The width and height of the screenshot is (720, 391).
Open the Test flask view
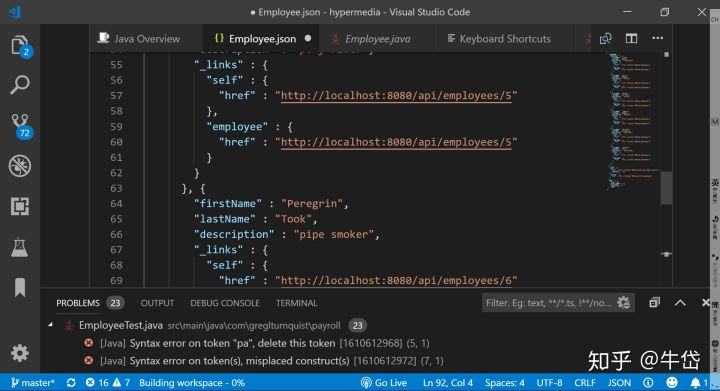coord(20,247)
